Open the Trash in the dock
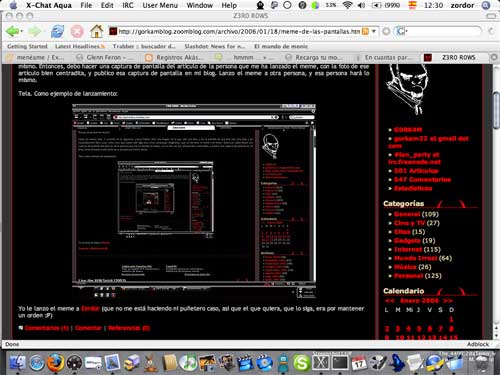The height and width of the screenshot is (375, 500). click(481, 363)
